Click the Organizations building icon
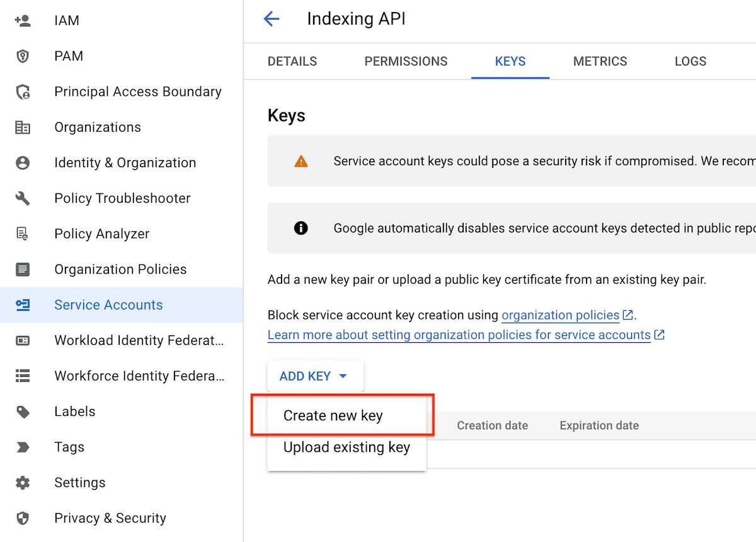 23,127
